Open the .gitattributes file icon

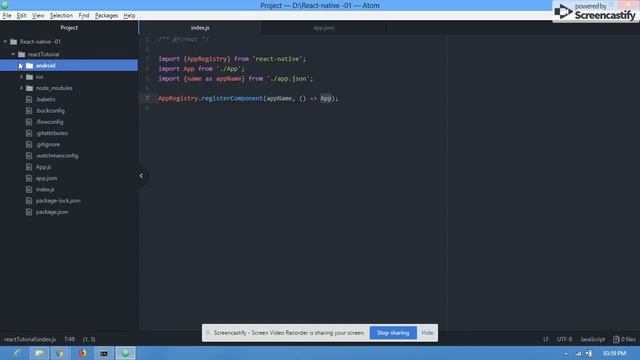tap(29, 133)
